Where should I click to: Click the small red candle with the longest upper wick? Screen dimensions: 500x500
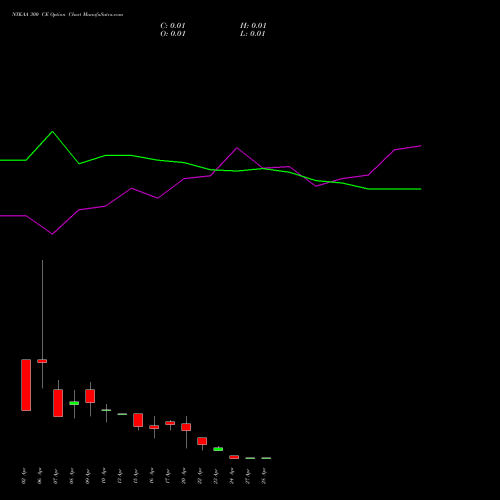click(42, 361)
